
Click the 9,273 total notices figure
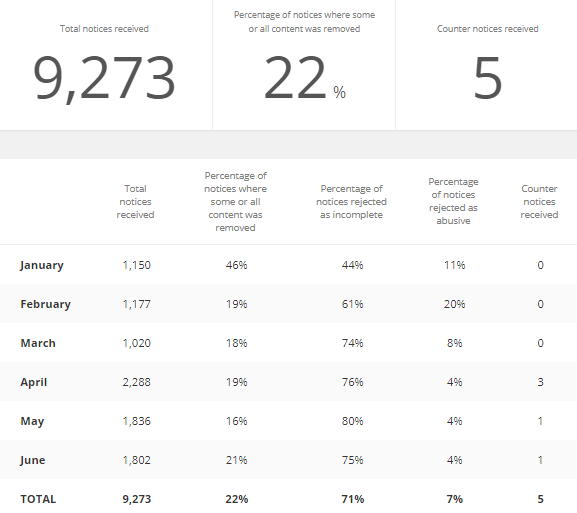pyautogui.click(x=104, y=78)
